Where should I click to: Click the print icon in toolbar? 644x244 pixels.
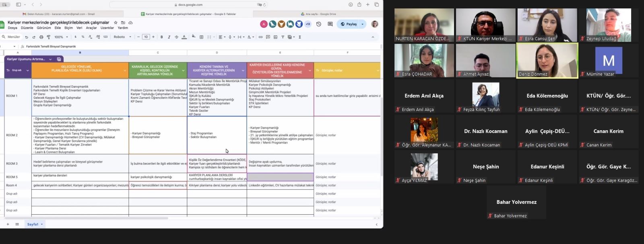point(41,37)
